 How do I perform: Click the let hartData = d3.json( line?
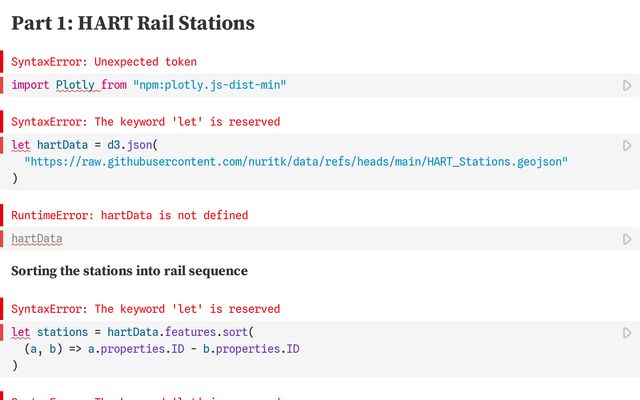coord(84,145)
